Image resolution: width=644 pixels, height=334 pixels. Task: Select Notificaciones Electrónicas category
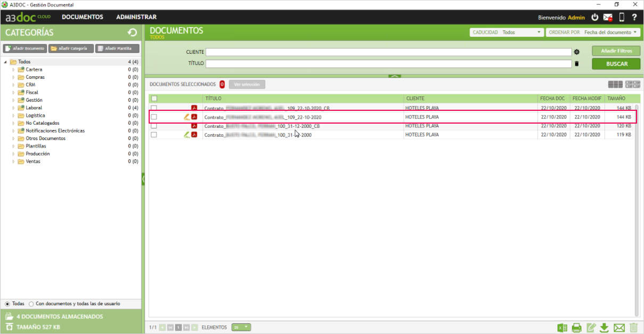pos(55,131)
